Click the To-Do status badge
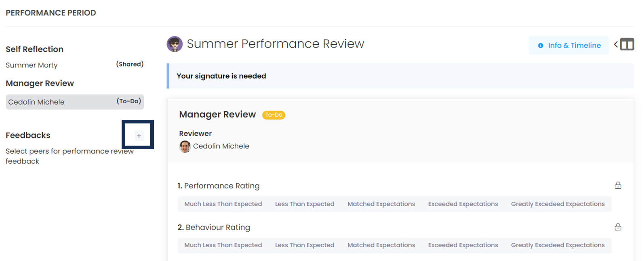 click(274, 115)
